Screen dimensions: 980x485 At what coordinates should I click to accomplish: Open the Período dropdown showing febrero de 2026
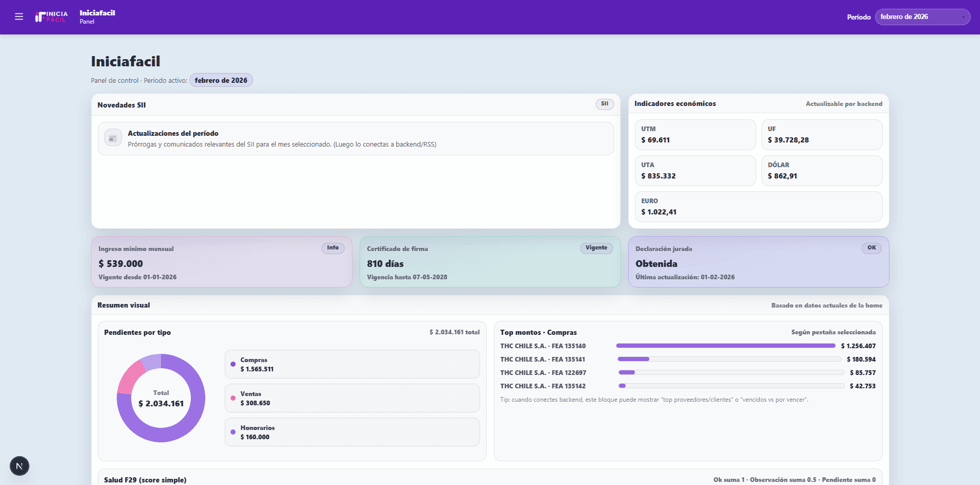[x=922, y=17]
